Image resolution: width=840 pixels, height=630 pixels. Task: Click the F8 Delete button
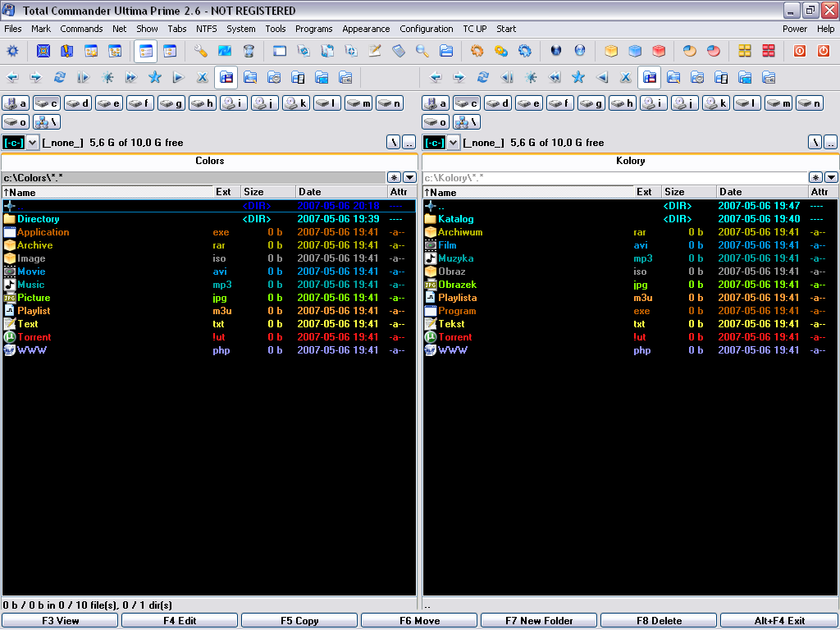pos(659,621)
